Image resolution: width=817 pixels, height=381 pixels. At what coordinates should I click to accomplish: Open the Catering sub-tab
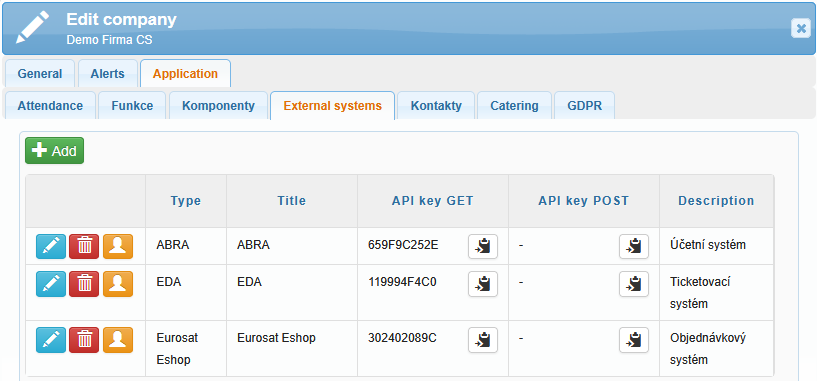click(x=514, y=106)
